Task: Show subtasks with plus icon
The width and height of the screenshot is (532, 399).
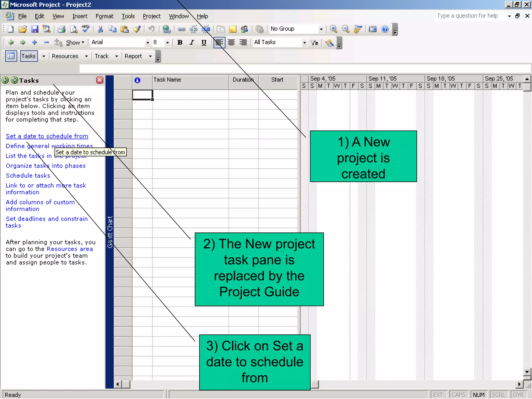Action: point(35,42)
